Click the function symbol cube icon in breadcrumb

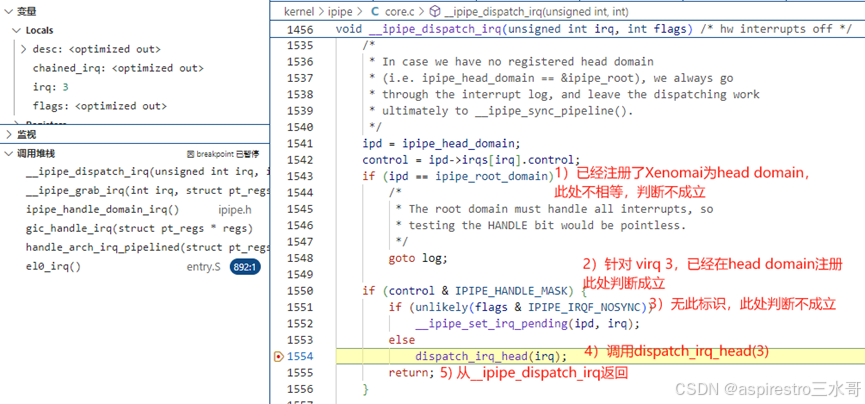tap(435, 12)
